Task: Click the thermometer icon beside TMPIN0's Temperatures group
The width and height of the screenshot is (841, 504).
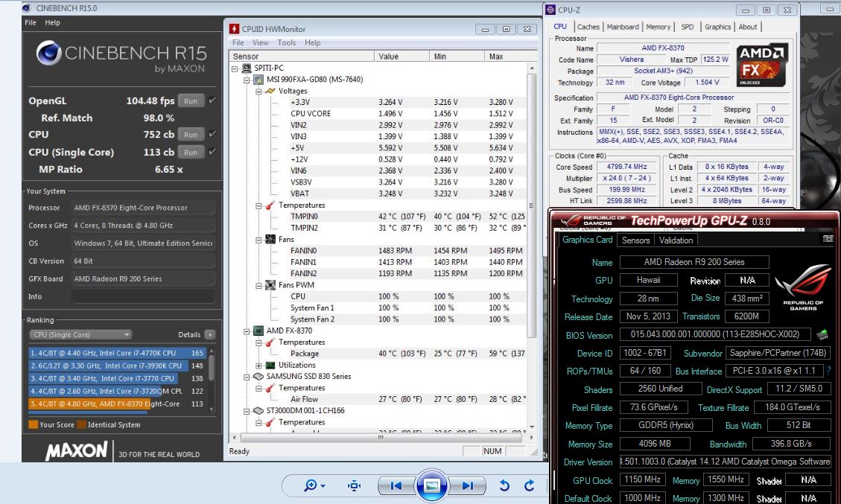Action: (x=270, y=205)
